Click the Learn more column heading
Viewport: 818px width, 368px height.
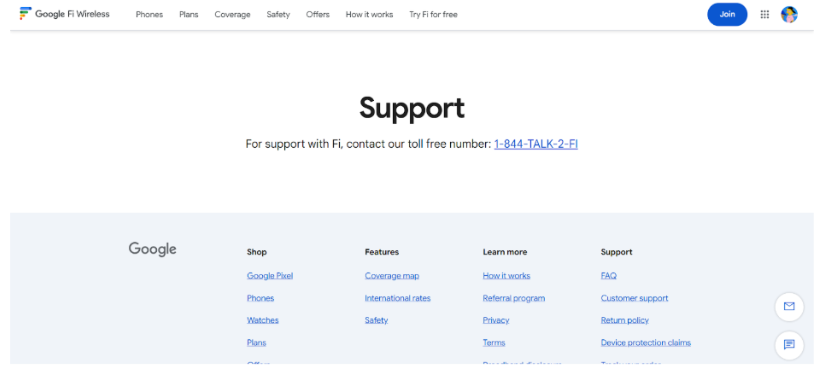click(x=505, y=252)
